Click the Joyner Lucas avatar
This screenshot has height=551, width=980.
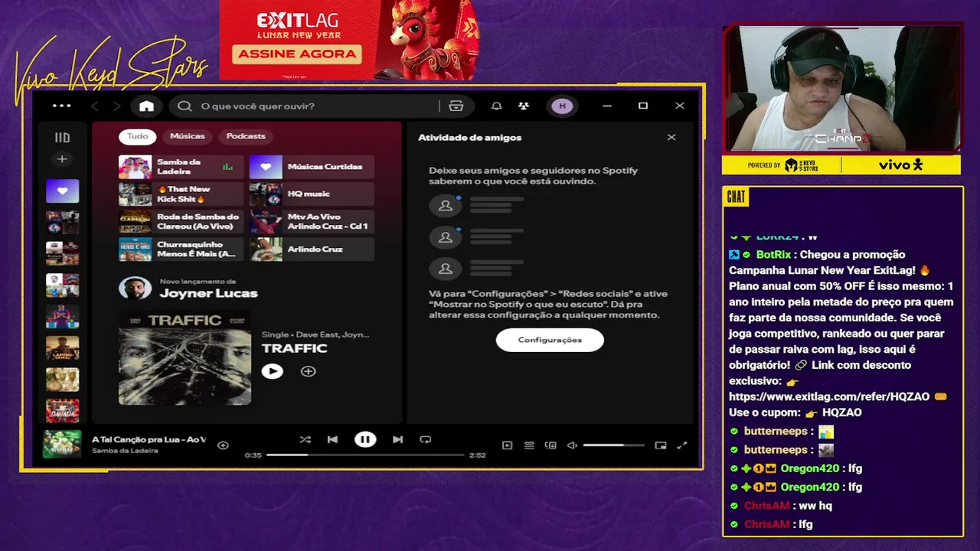(x=135, y=289)
